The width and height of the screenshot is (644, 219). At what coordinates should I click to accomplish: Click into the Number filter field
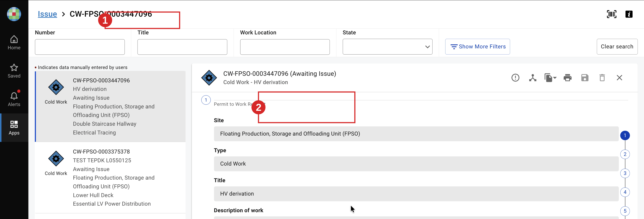coord(80,47)
